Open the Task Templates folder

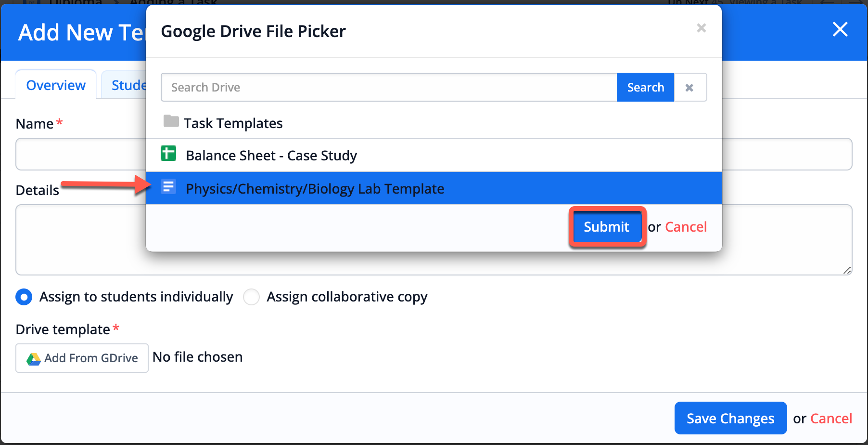tap(233, 123)
